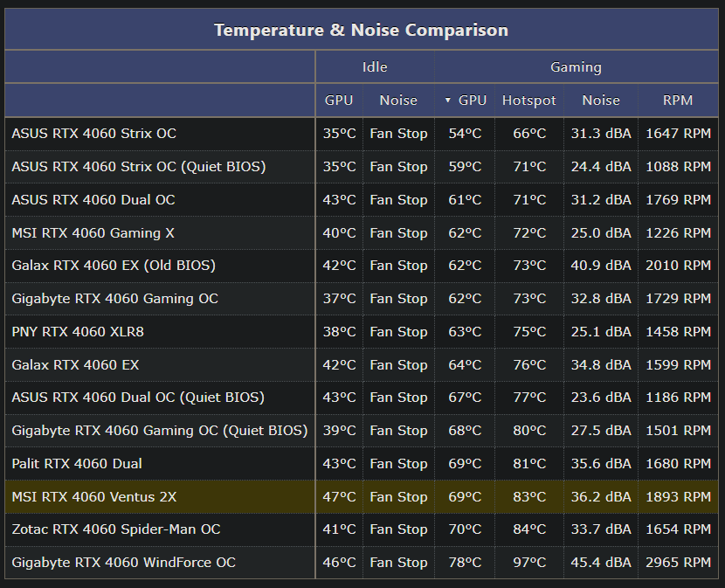This screenshot has width=725, height=588.
Task: Click ASUS RTX 4060 Strix OC row name
Action: pos(93,133)
